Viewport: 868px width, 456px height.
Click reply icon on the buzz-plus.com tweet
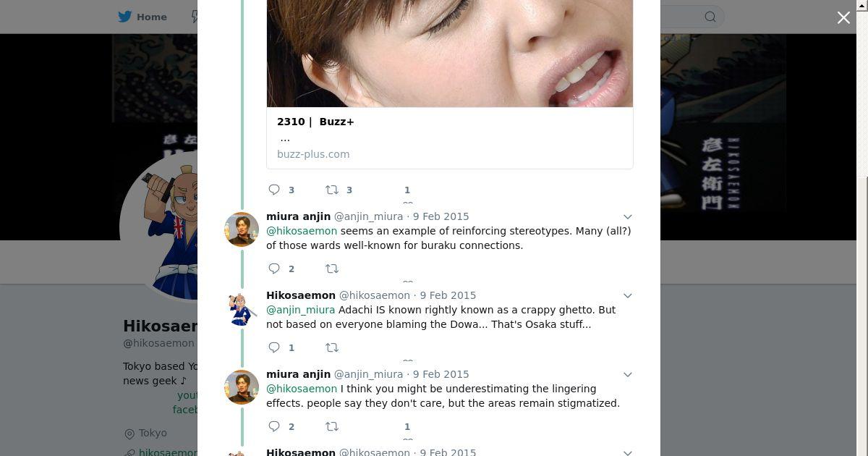point(275,190)
